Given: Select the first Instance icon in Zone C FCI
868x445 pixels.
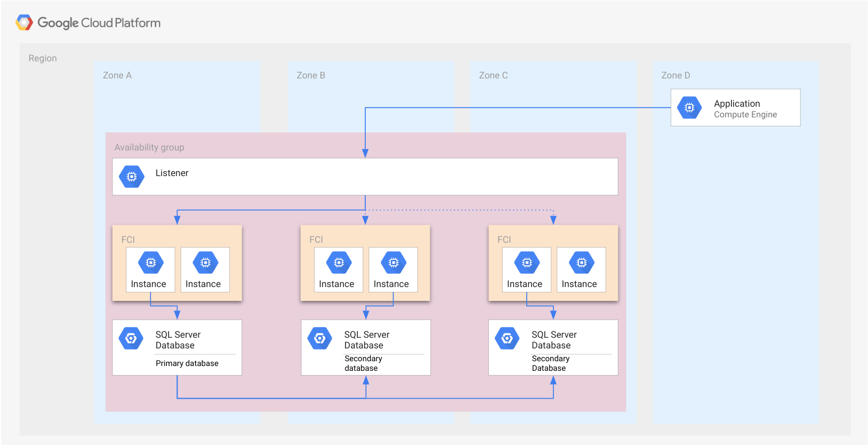Looking at the screenshot, I should 527,263.
